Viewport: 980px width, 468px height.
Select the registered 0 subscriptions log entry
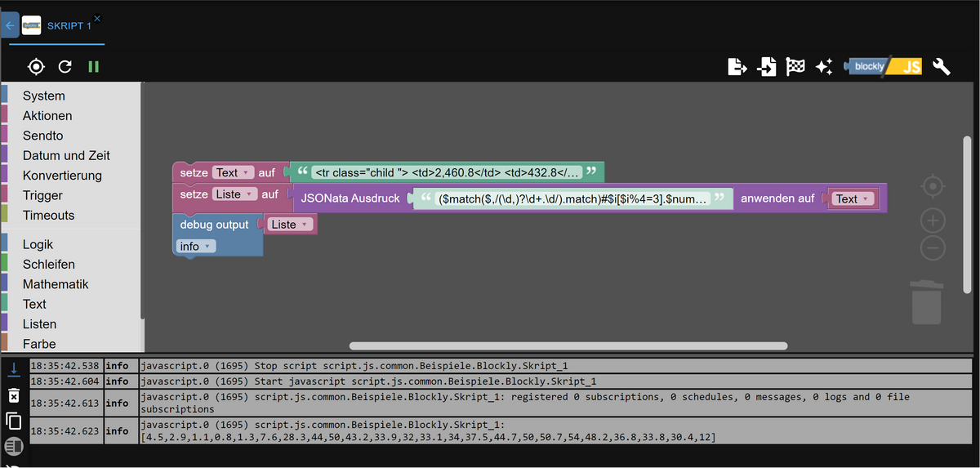tap(501, 403)
